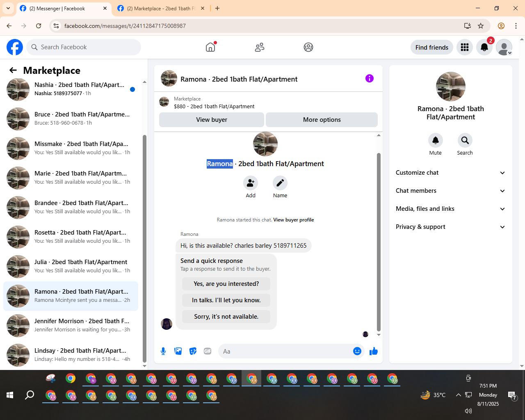Open Windows taskbar search

point(30,395)
